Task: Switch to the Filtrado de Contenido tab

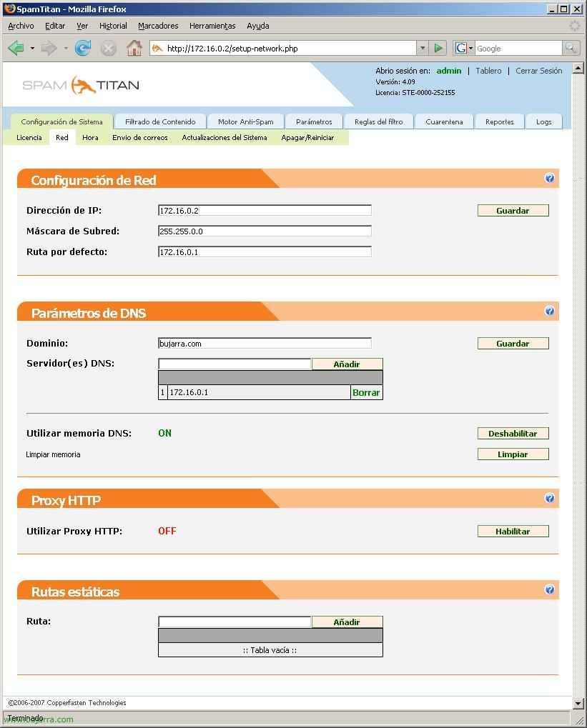Action: coord(160,121)
